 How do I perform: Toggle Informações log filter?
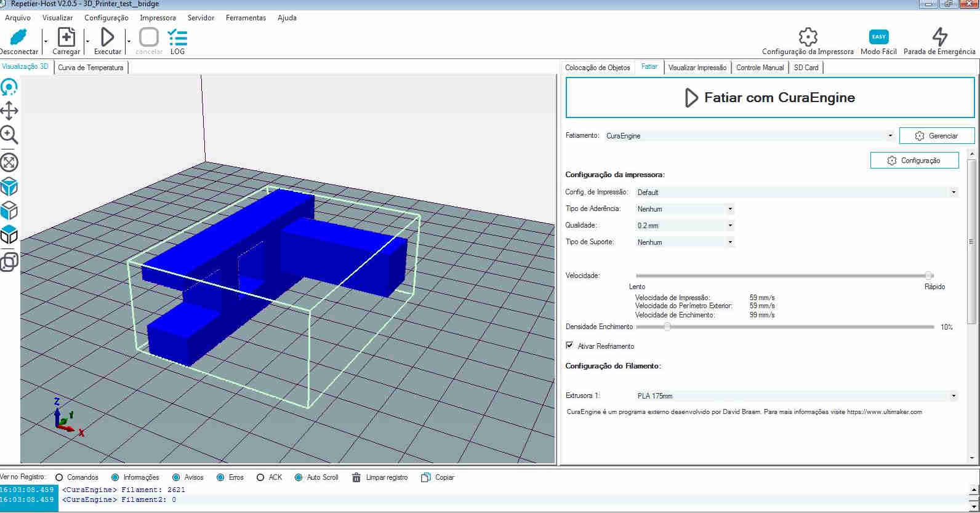coord(115,477)
